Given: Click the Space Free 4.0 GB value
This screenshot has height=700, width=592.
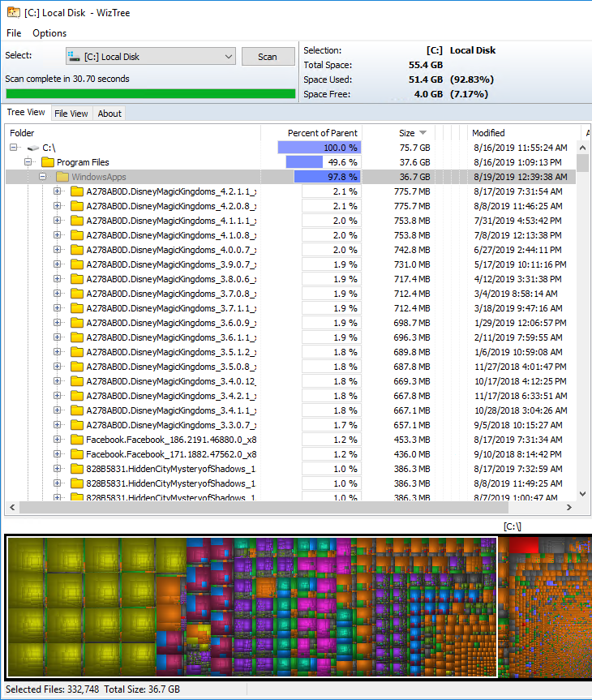Looking at the screenshot, I should click(428, 94).
